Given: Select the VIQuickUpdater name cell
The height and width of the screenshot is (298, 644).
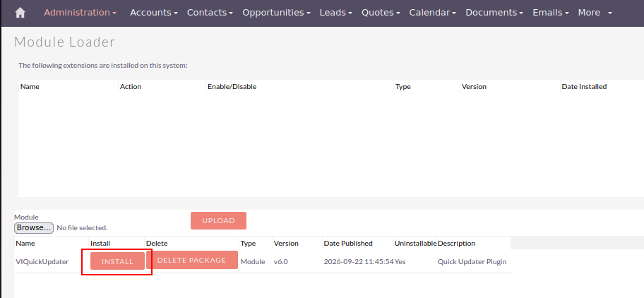Looking at the screenshot, I should pyautogui.click(x=42, y=261).
